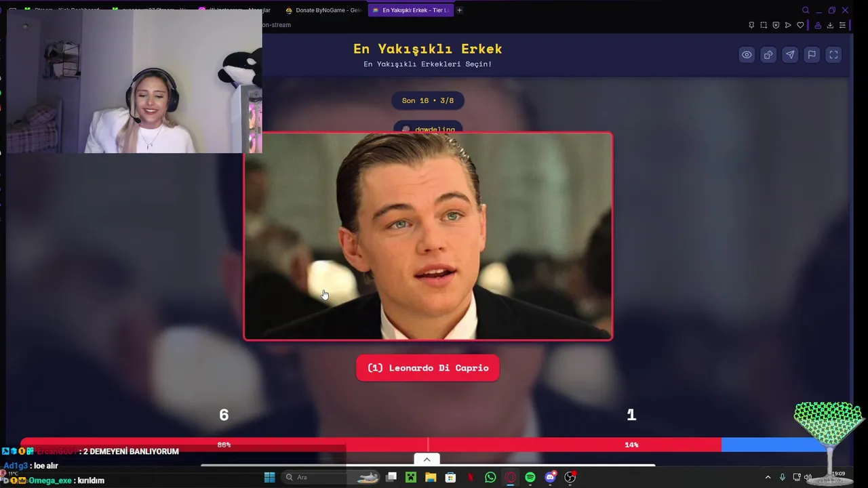Image resolution: width=868 pixels, height=488 pixels.
Task: Open the browser profile account icon
Action: [818, 25]
